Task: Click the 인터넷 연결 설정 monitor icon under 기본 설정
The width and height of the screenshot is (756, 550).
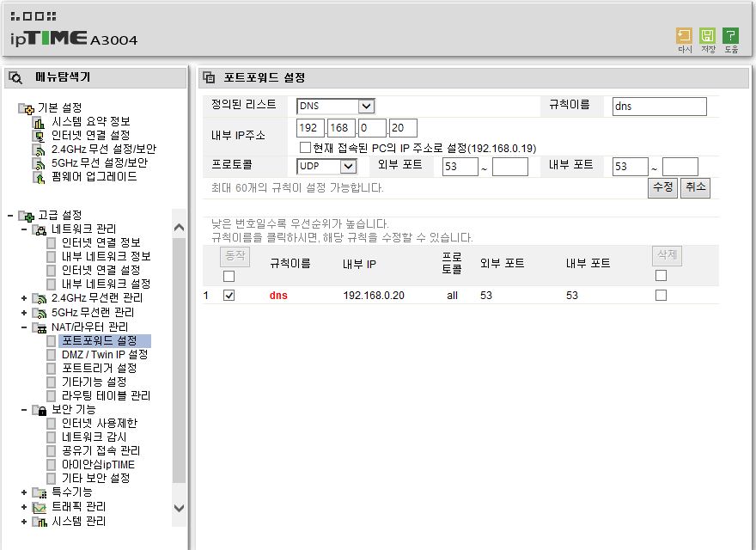Action: click(x=39, y=136)
